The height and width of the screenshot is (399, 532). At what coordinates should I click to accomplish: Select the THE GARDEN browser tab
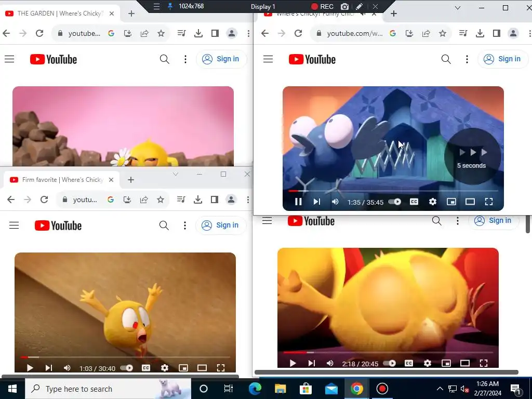[x=60, y=14]
